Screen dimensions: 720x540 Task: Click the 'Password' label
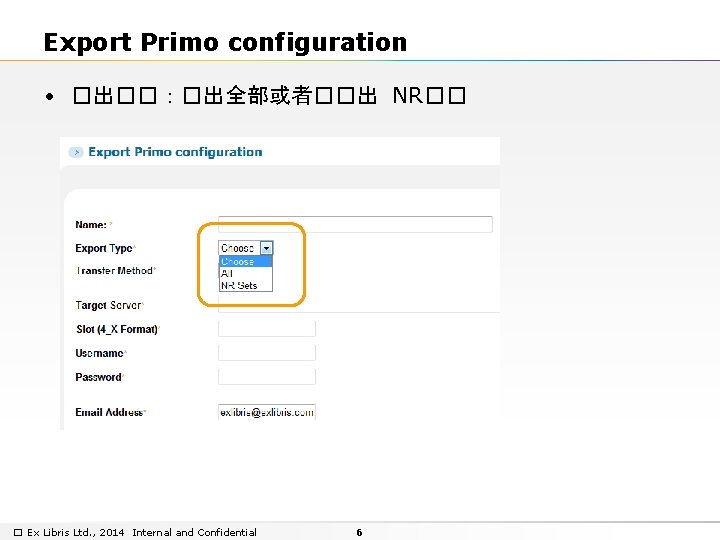point(98,377)
